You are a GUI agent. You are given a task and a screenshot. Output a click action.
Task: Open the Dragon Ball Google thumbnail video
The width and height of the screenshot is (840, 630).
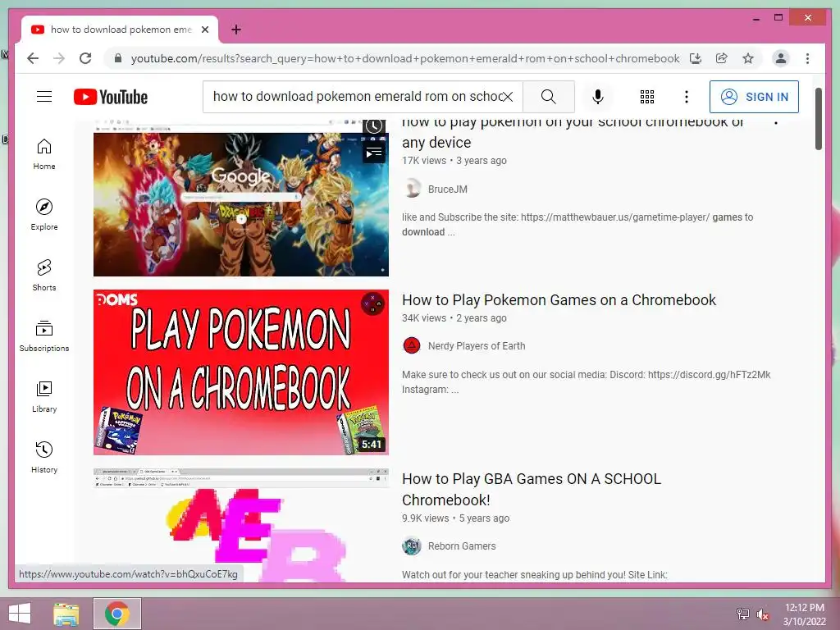(241, 199)
